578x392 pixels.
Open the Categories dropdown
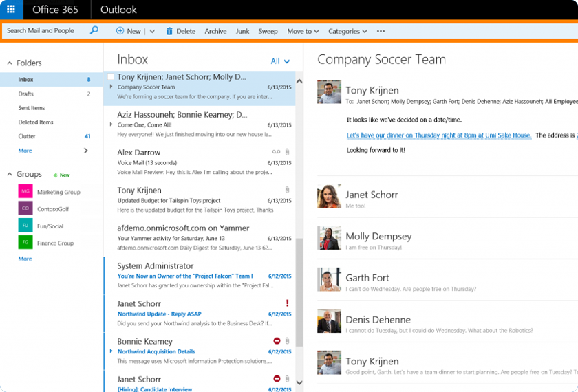347,32
